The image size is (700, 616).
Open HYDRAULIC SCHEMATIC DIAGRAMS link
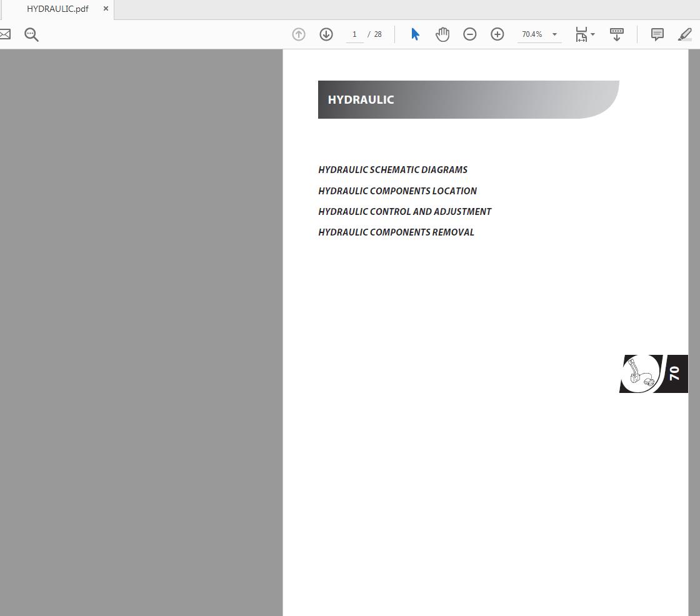coord(393,170)
